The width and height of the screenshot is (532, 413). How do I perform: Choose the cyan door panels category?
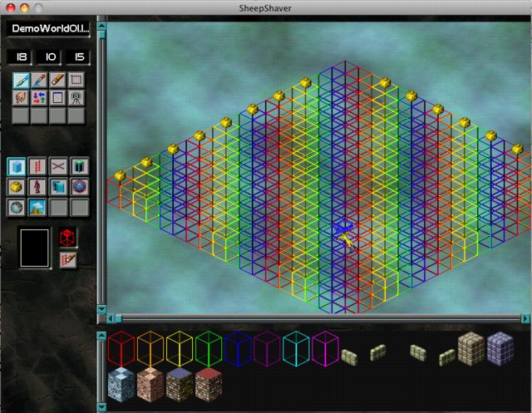coord(58,187)
